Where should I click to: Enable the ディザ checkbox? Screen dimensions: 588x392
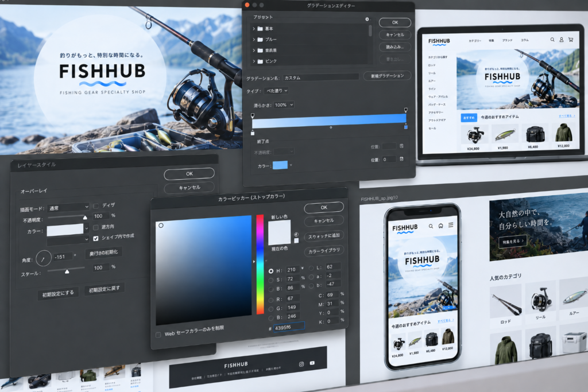[x=96, y=205]
